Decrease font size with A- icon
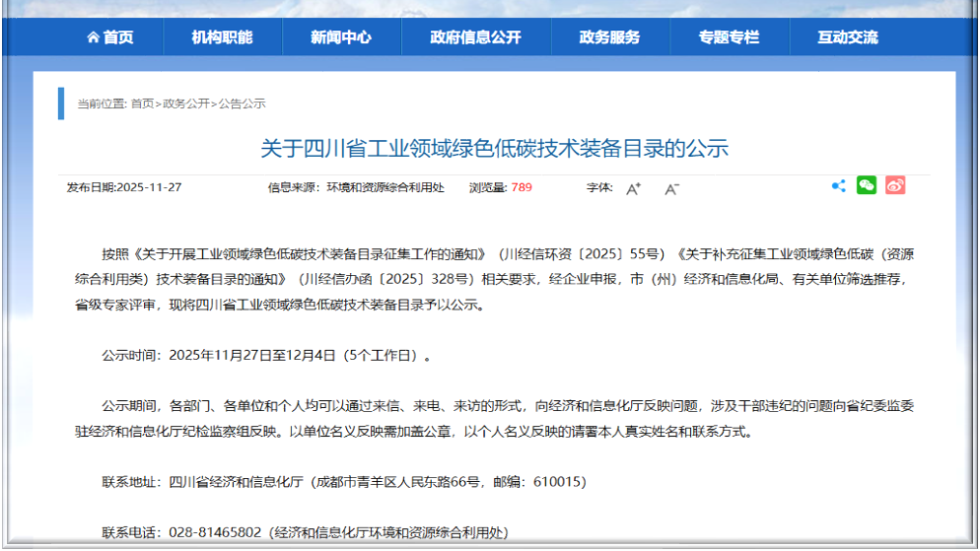 coord(671,188)
